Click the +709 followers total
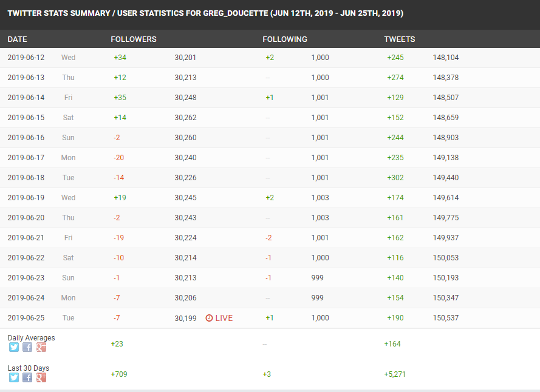 (x=119, y=374)
